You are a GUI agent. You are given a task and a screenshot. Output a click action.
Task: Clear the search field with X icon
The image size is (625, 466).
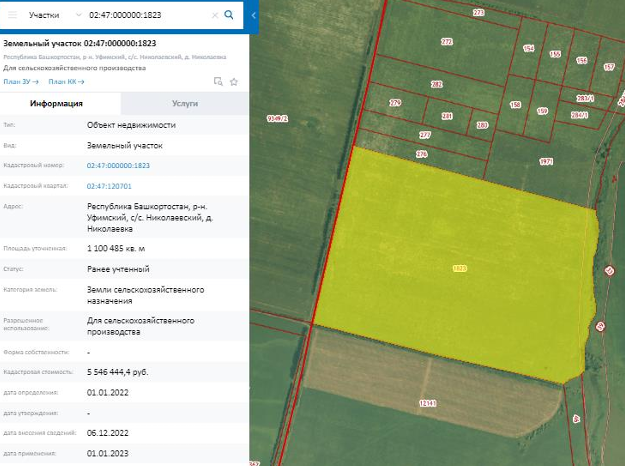[215, 16]
